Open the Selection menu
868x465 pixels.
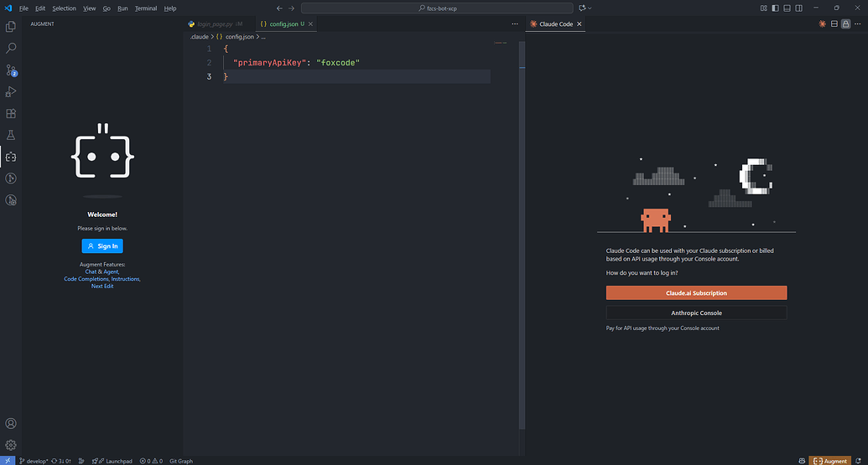pyautogui.click(x=65, y=8)
